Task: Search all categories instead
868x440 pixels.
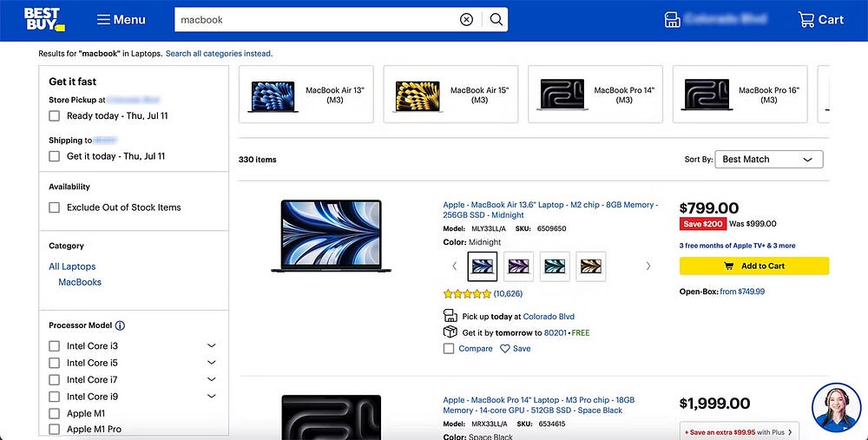Action: coord(219,54)
